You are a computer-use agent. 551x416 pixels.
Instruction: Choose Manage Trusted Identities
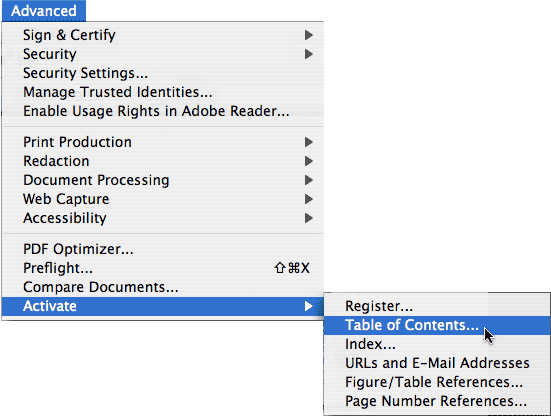coord(163,92)
